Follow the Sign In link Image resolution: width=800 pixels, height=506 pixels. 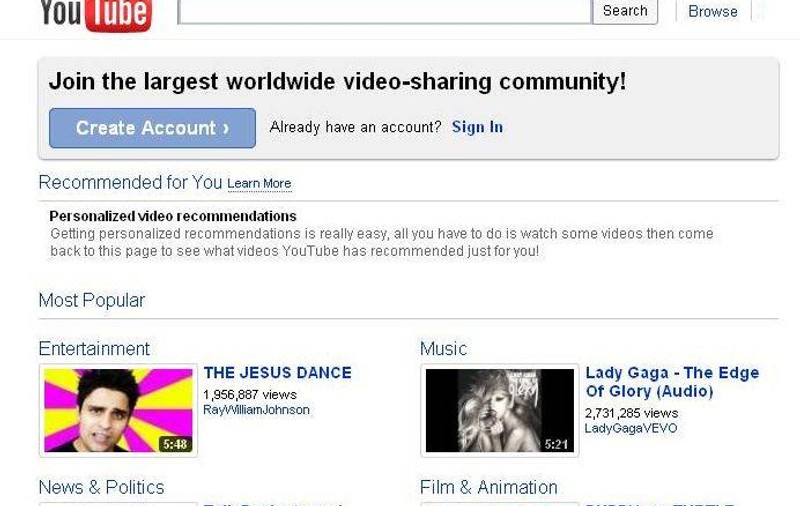pyautogui.click(x=477, y=127)
